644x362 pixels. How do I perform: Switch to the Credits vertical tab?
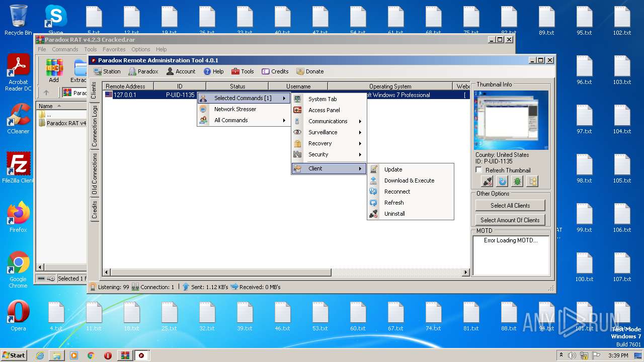[x=94, y=209]
